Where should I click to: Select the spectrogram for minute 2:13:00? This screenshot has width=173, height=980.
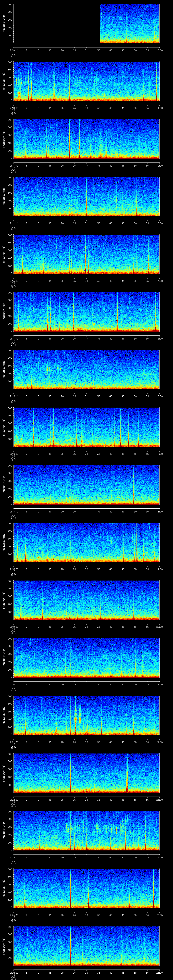click(x=86, y=255)
